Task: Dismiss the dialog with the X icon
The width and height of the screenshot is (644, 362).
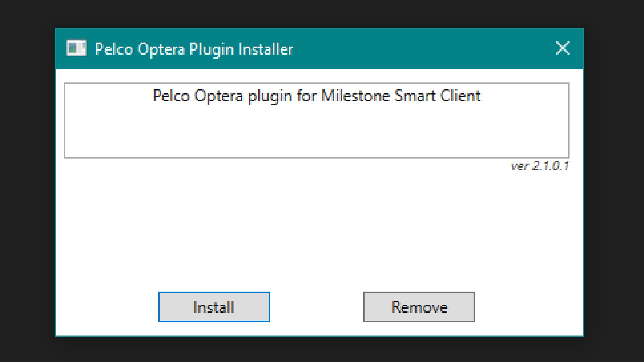Action: point(562,48)
